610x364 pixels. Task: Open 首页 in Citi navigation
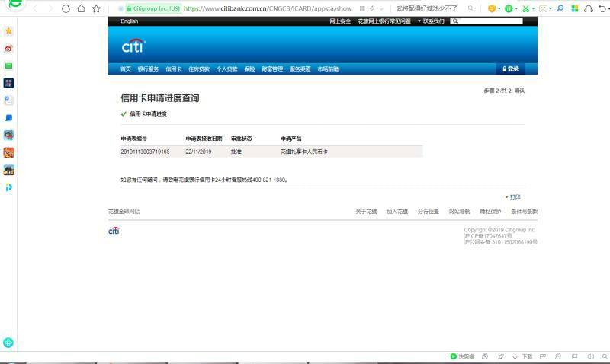(126, 69)
